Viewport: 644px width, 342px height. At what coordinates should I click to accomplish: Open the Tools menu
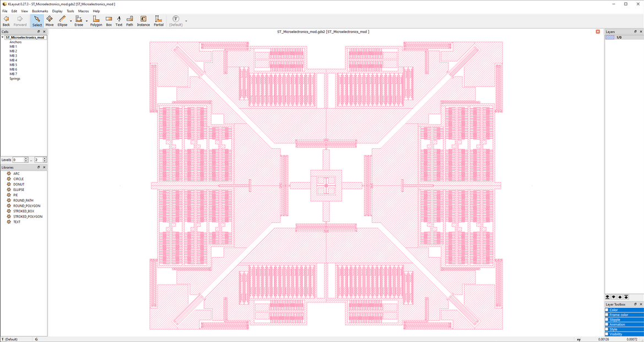(x=70, y=11)
